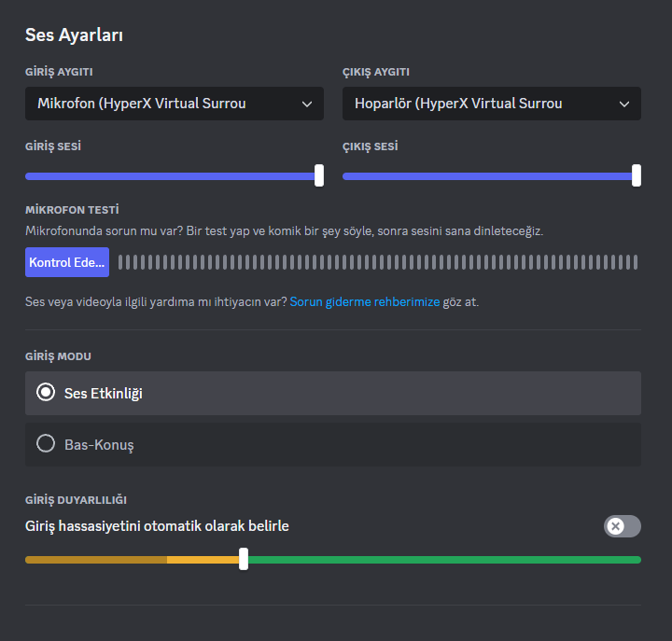Click the empty radio circle beside Bas-Konuş
The height and width of the screenshot is (641, 672).
click(x=46, y=444)
